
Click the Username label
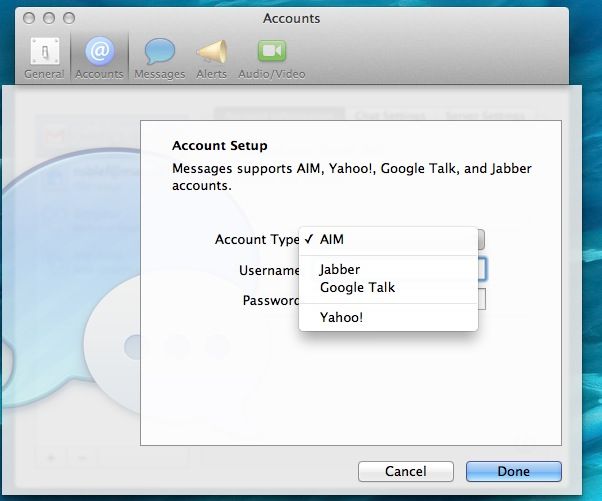269,270
